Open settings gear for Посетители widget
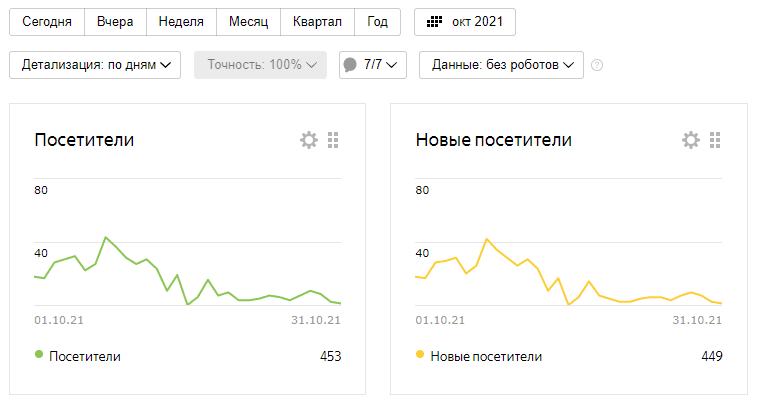The width and height of the screenshot is (766, 418). point(309,140)
